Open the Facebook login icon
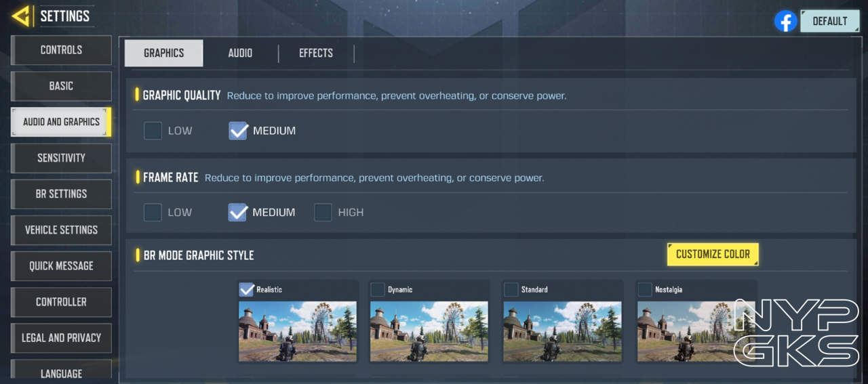 [x=785, y=21]
